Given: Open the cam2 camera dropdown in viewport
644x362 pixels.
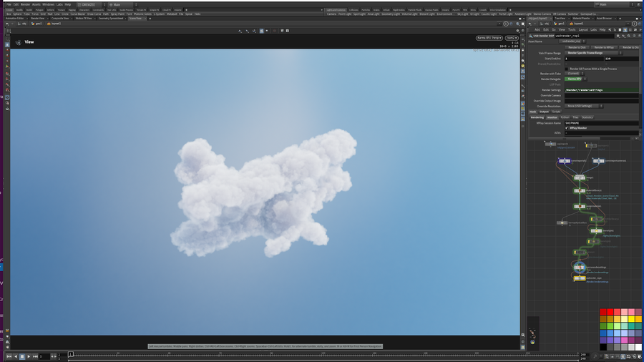Looking at the screenshot, I should [512, 38].
